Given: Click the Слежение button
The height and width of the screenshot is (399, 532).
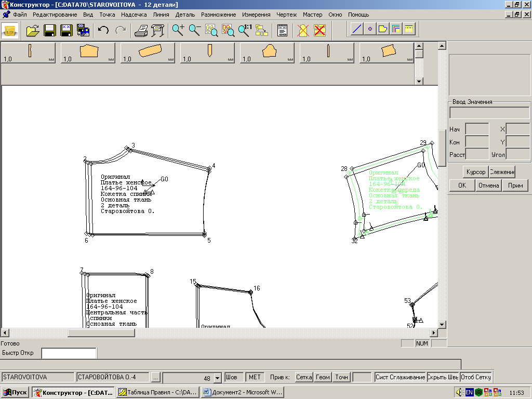Looking at the screenshot, I should tap(502, 172).
